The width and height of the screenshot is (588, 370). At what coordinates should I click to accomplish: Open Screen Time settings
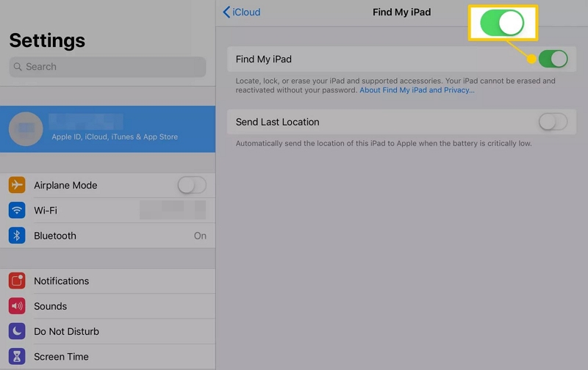(107, 357)
